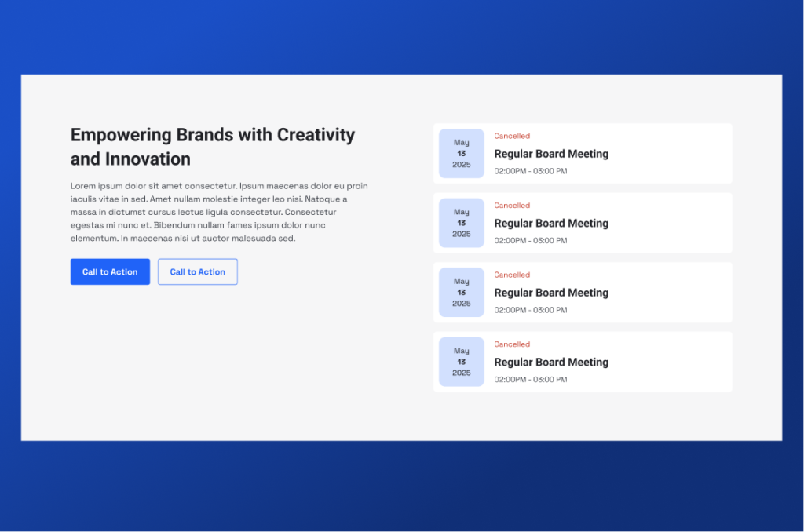This screenshot has width=804, height=532.
Task: Click the meeting time in the last card
Action: (x=531, y=380)
